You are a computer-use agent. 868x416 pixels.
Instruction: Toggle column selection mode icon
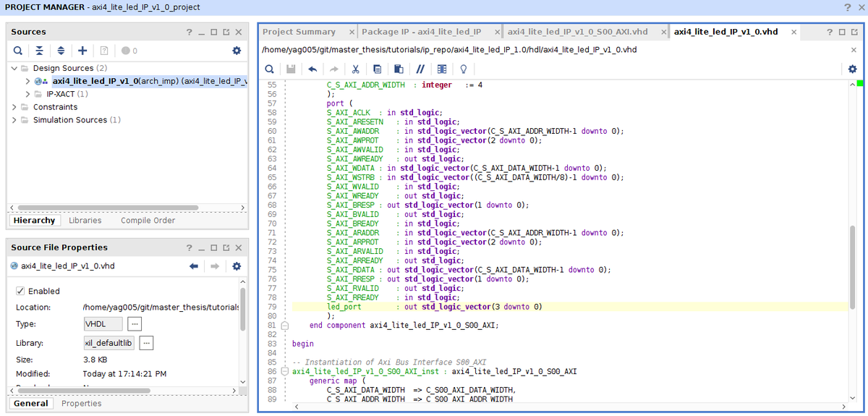[441, 69]
